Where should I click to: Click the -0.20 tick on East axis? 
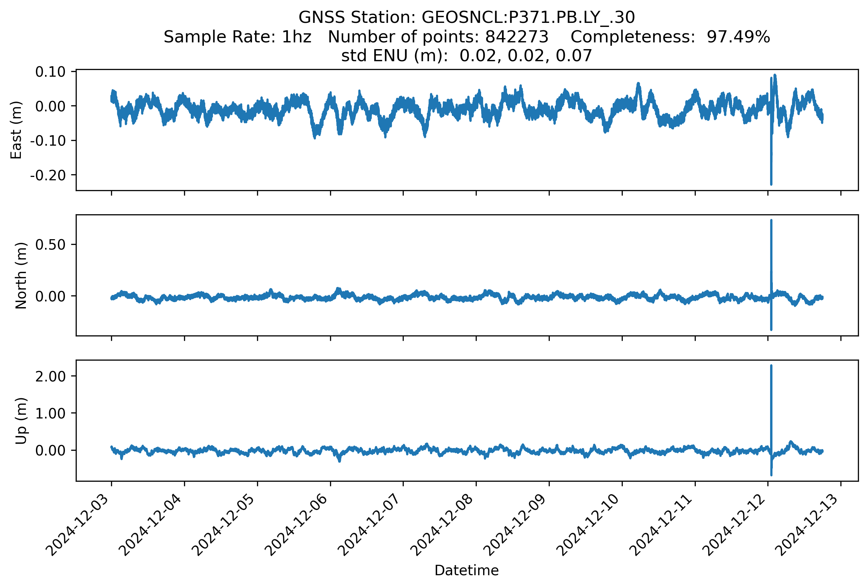48,175
